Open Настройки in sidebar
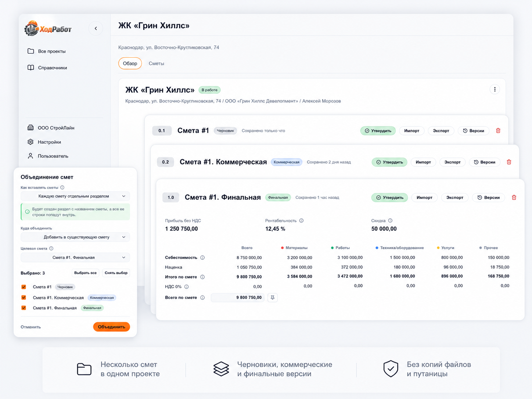Image resolution: width=532 pixels, height=399 pixels. (x=44, y=142)
